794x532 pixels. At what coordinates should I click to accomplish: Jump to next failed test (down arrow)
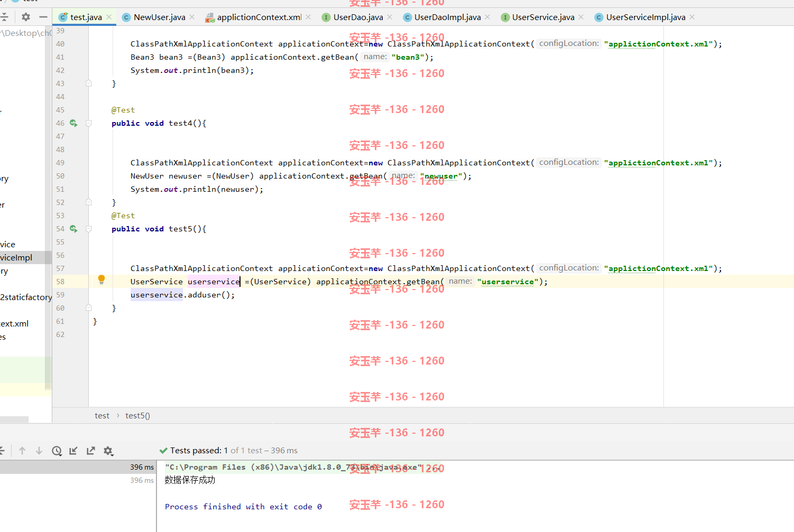[x=39, y=451]
